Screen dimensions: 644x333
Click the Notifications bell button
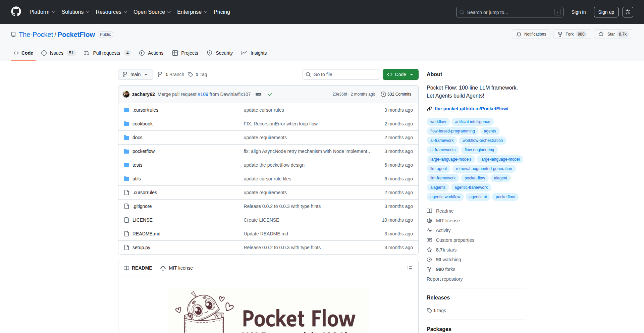(x=531, y=34)
